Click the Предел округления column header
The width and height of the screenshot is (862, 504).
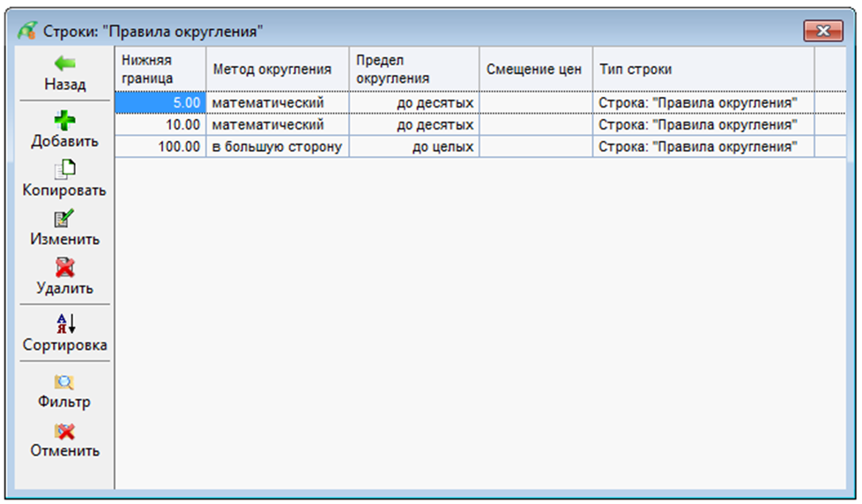(413, 69)
